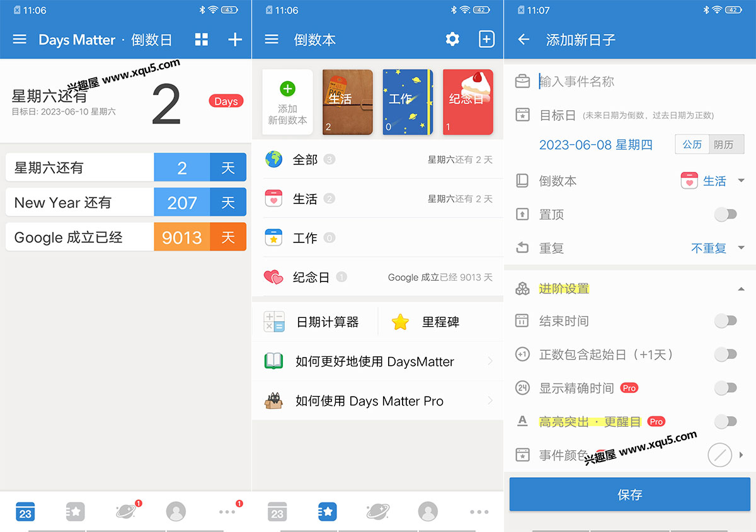Open 里程碑 via its gold star icon
Image resolution: width=756 pixels, height=532 pixels.
click(x=400, y=322)
